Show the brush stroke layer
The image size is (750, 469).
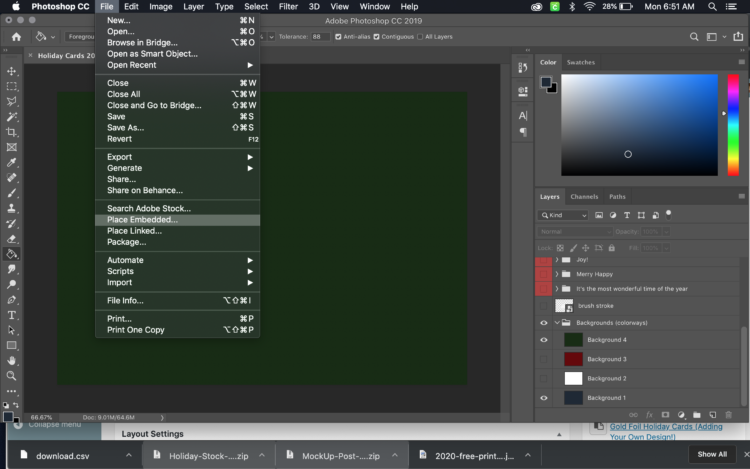pos(544,306)
